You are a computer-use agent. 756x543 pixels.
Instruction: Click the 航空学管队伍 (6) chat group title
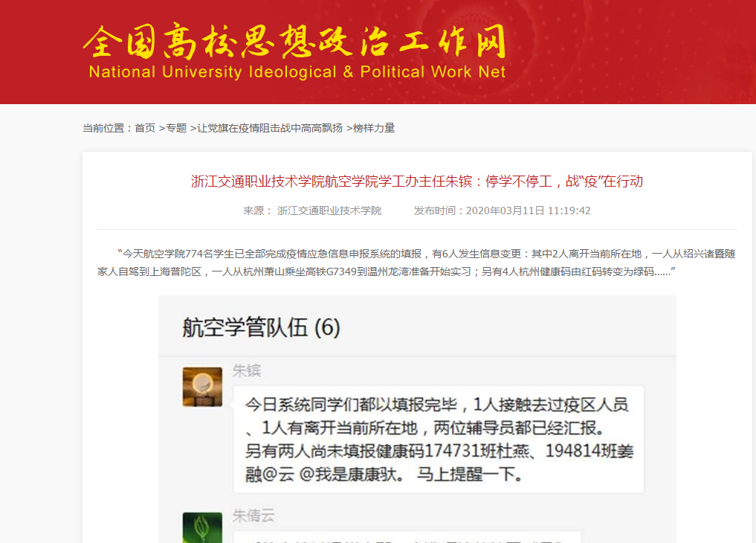coord(262,327)
